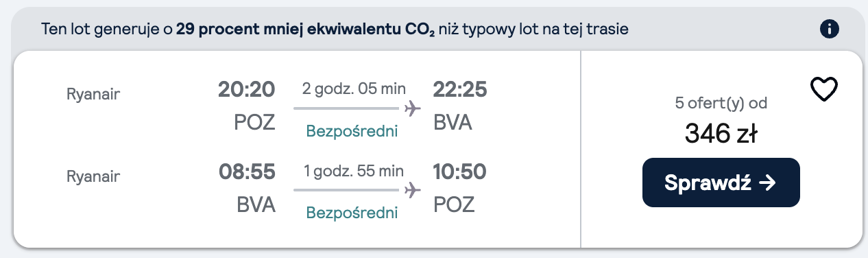
Task: Select return Ryanair airline label
Action: click(93, 176)
